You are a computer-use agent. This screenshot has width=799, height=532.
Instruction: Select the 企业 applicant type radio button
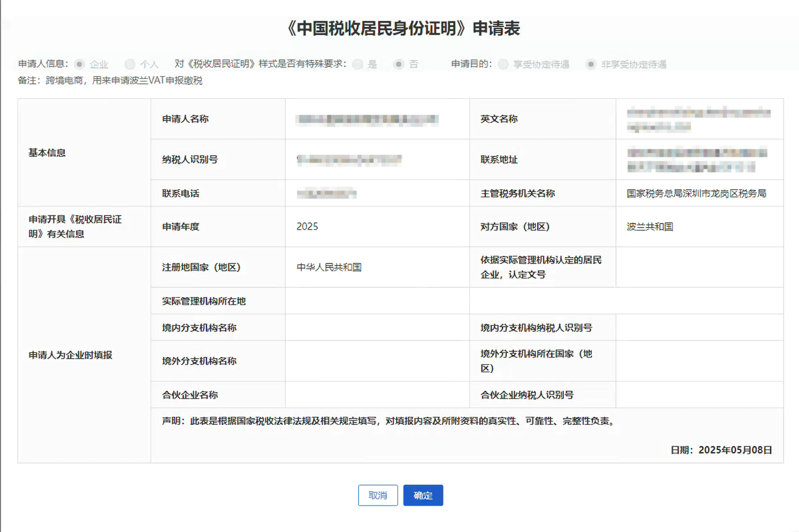(x=80, y=64)
